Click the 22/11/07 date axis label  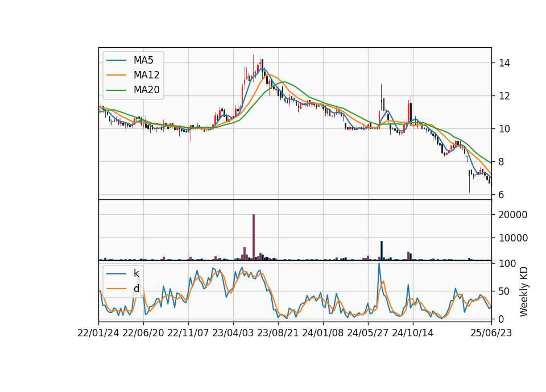[x=188, y=333]
